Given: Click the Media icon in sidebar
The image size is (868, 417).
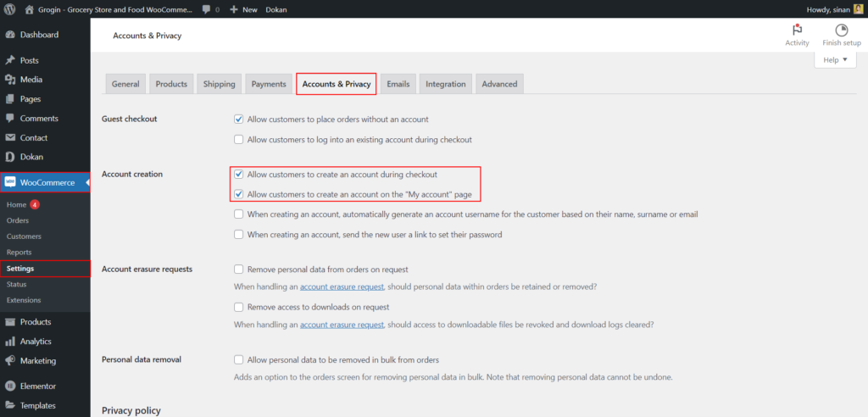Looking at the screenshot, I should (10, 80).
